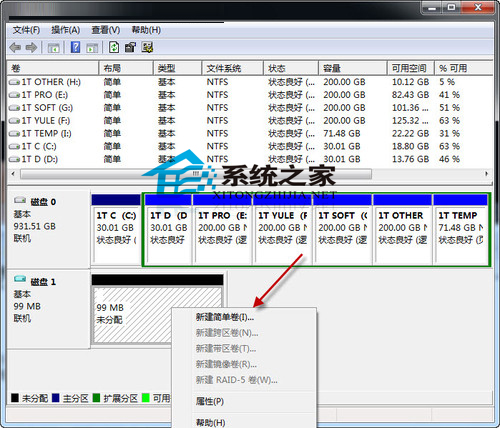500x428 pixels.
Task: Click the Back arrow toolbar icon
Action: 15,48
